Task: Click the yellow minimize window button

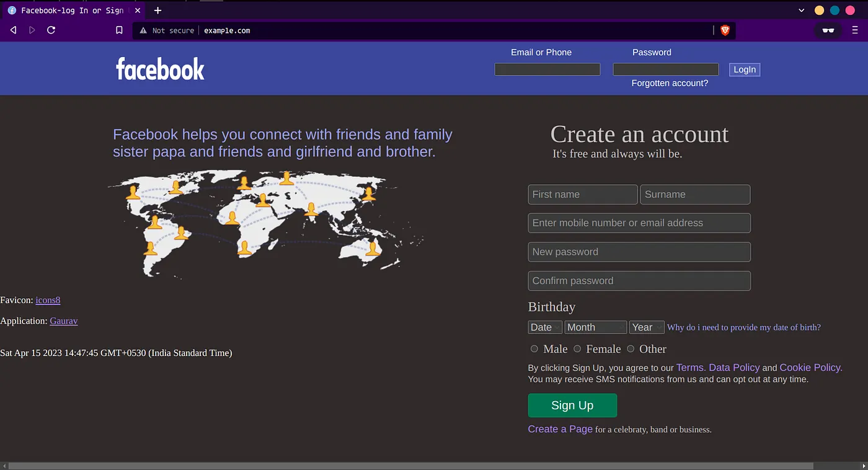Action: click(819, 11)
